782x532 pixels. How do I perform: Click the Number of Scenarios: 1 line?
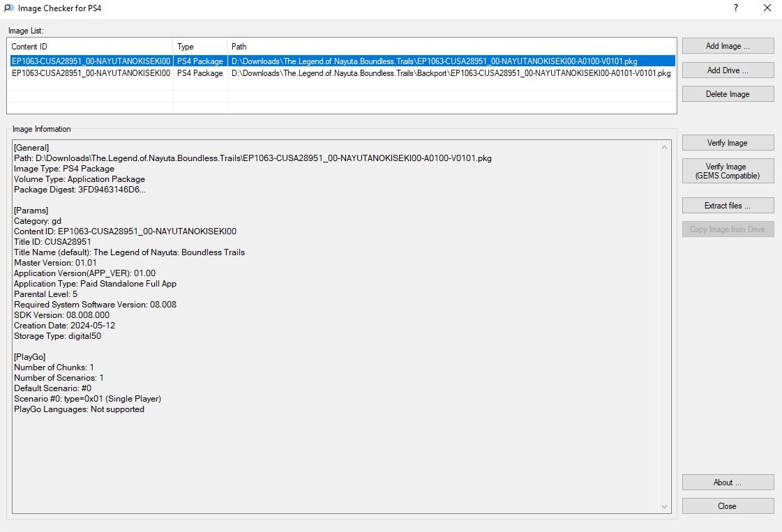pos(59,378)
